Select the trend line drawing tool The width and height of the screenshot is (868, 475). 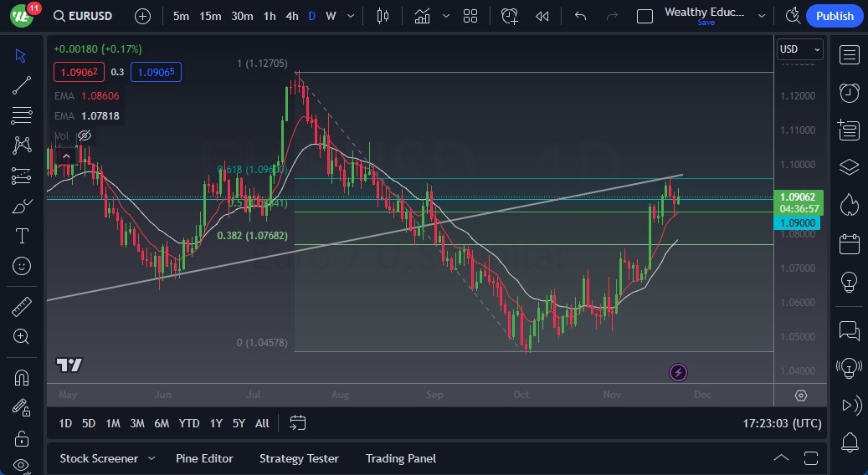click(x=22, y=84)
